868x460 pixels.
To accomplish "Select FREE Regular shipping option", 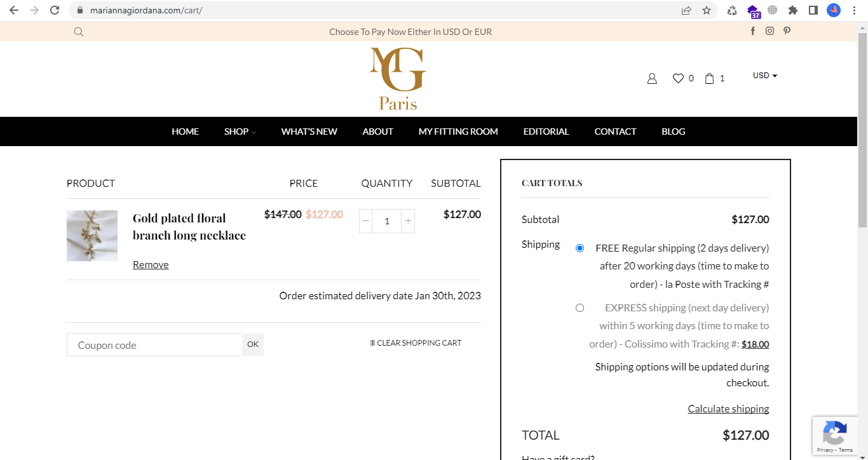I will coord(580,248).
